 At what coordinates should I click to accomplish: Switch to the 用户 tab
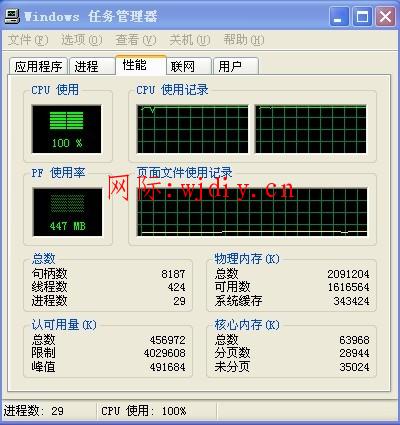click(x=236, y=66)
